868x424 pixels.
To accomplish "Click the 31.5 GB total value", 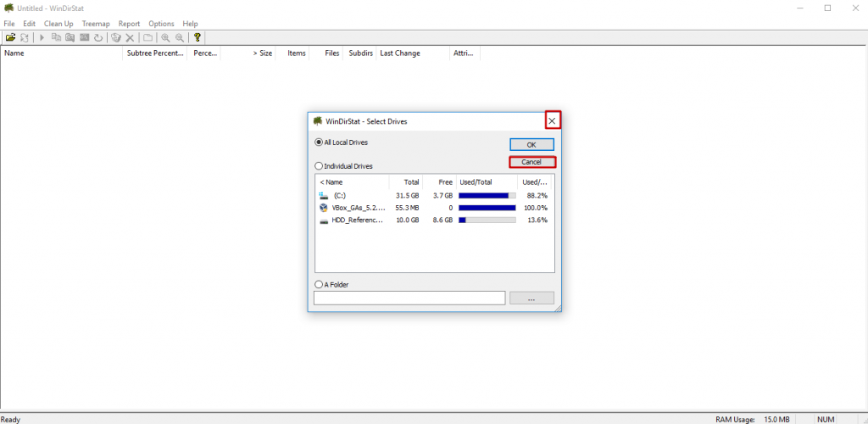I will pos(408,195).
